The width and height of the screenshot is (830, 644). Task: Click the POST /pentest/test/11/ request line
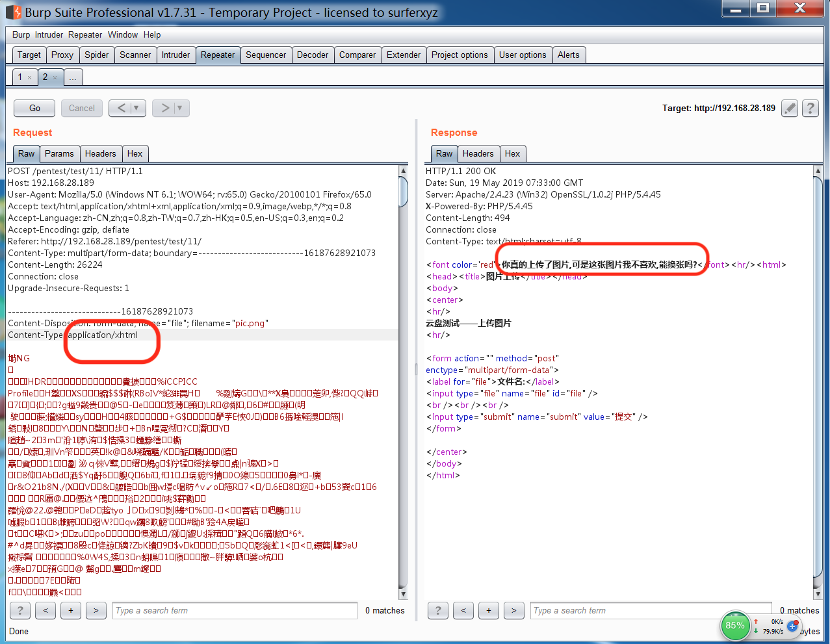(x=75, y=171)
